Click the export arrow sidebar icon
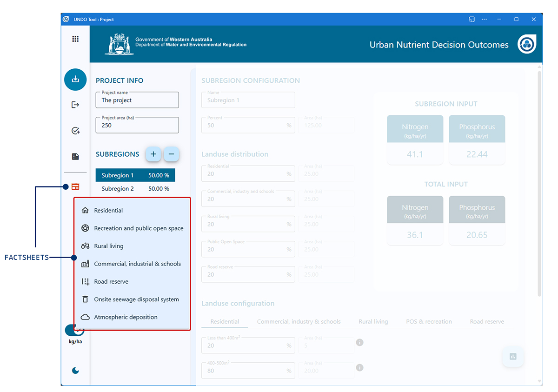This screenshot has height=392, width=558. (x=75, y=105)
